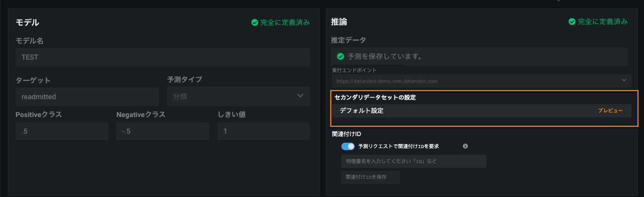644x197 pixels.
Task: Click the 完全に定義済み status in モデル panel
Action: pos(285,22)
